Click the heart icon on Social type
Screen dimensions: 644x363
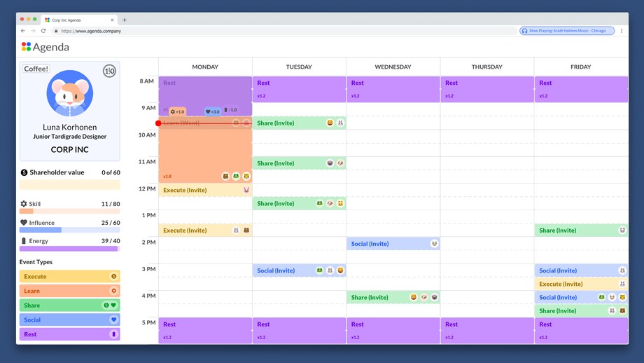coord(114,320)
